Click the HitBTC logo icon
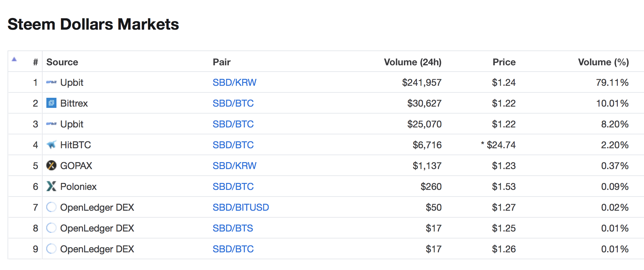 click(x=51, y=145)
